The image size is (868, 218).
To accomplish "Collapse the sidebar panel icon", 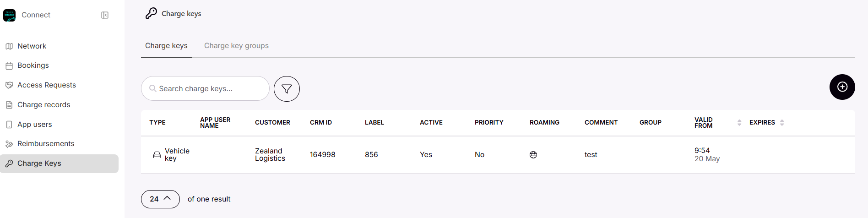I will (x=105, y=15).
